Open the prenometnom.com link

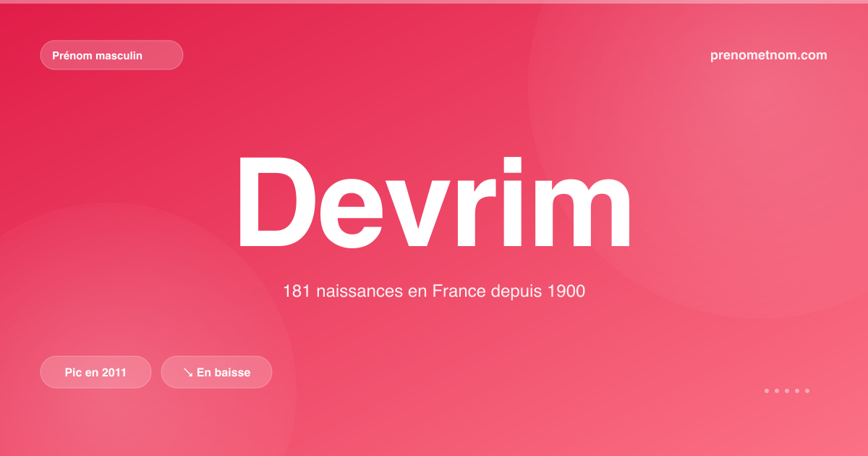[x=769, y=55]
